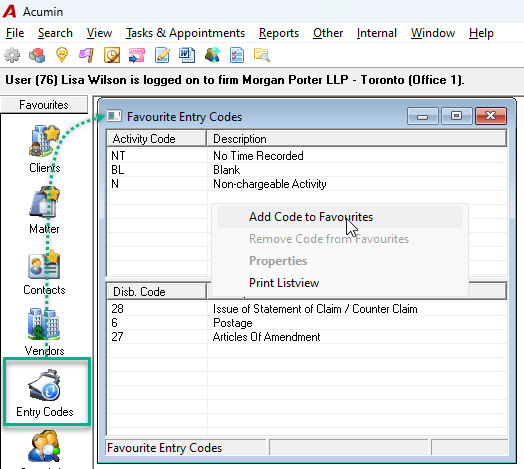The image size is (524, 469).
Task: Click the checklist document toolbar icon
Action: (x=237, y=55)
